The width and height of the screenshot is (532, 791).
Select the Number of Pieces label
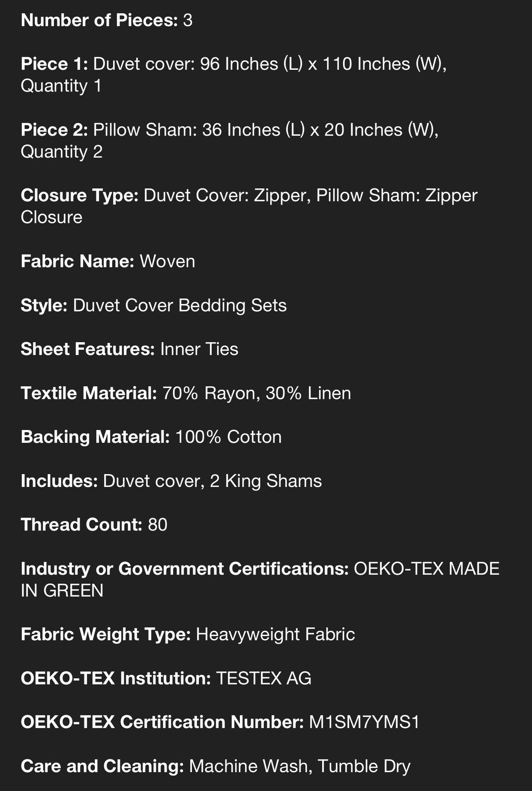99,20
